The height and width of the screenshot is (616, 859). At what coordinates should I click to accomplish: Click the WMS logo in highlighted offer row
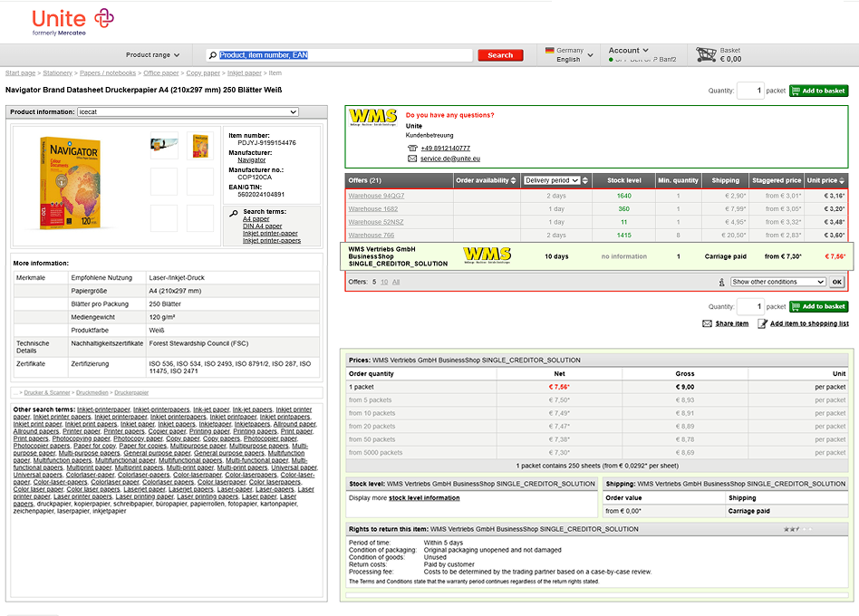point(487,255)
